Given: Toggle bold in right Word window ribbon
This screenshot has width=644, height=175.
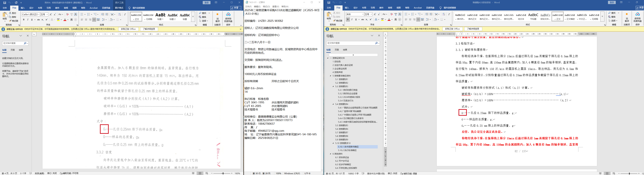Looking at the screenshot, I should 348,19.
